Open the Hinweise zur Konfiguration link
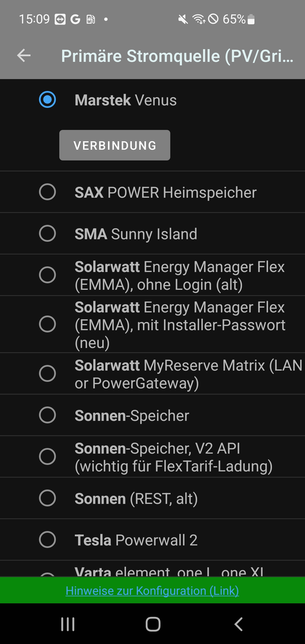The height and width of the screenshot is (644, 305). click(152, 591)
